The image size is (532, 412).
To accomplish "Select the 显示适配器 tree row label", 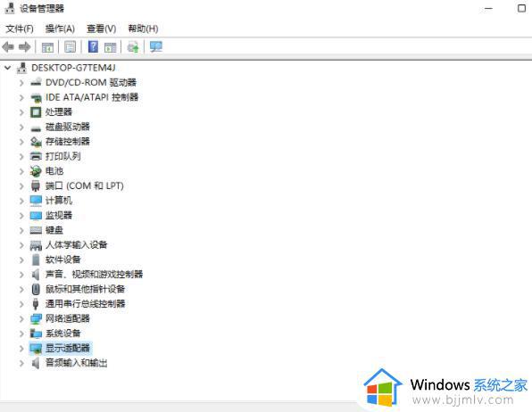I will pyautogui.click(x=68, y=348).
